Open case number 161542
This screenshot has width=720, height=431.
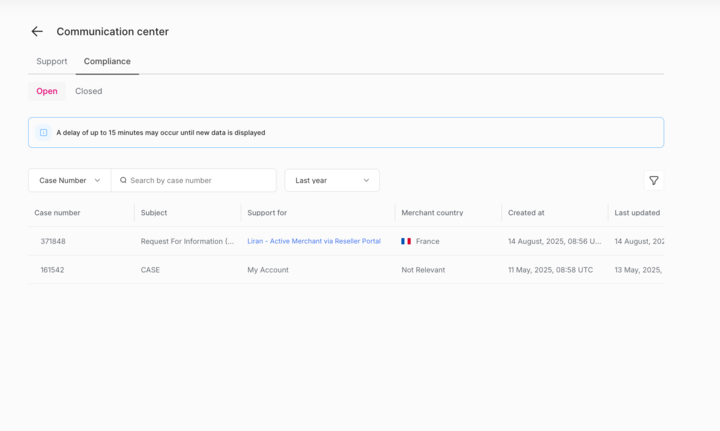(x=52, y=270)
